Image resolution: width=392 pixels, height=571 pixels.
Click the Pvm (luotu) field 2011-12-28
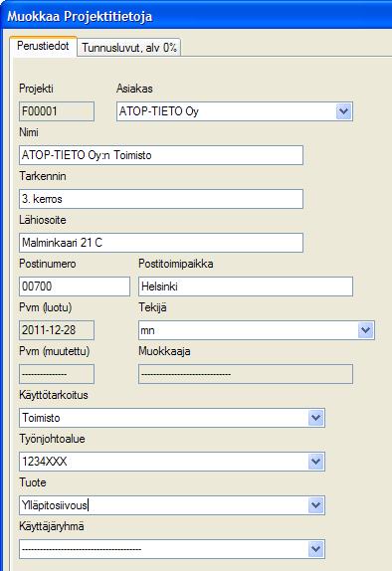pos(57,330)
